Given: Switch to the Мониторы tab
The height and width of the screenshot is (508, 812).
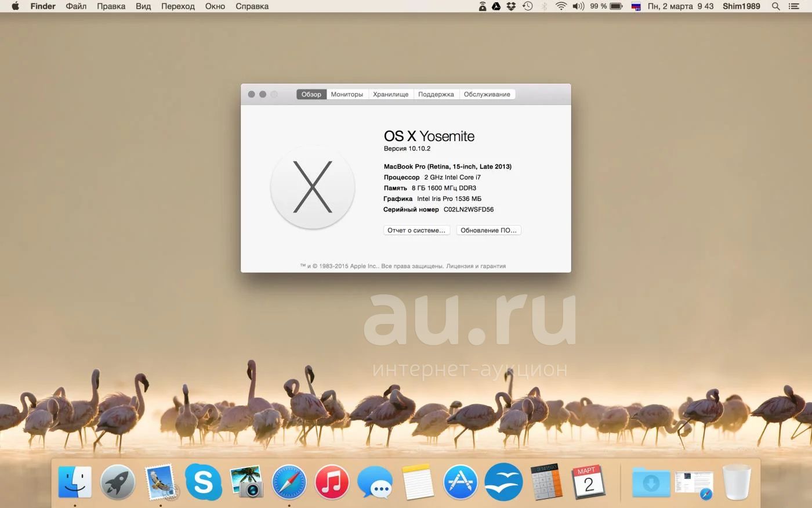Looking at the screenshot, I should click(x=347, y=94).
